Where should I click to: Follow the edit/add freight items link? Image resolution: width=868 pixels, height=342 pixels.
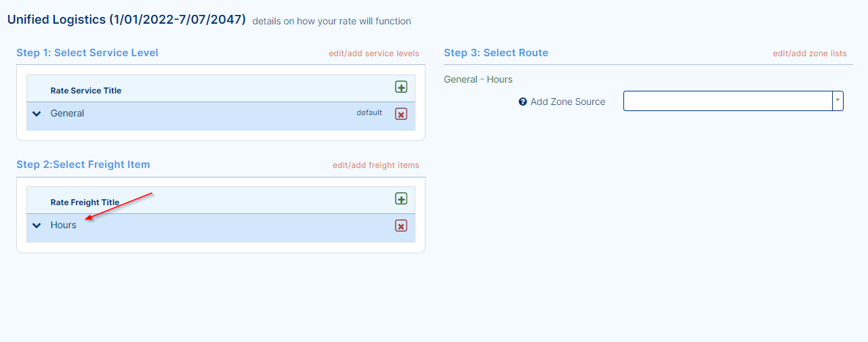375,165
